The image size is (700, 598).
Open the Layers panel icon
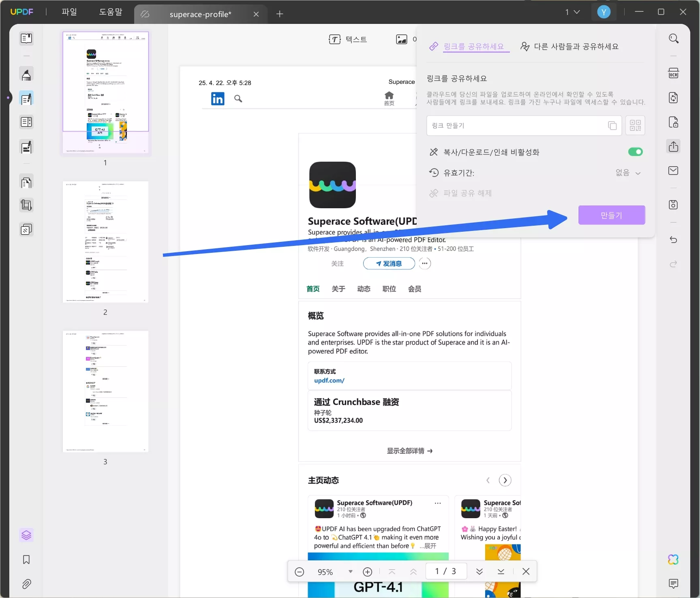26,535
